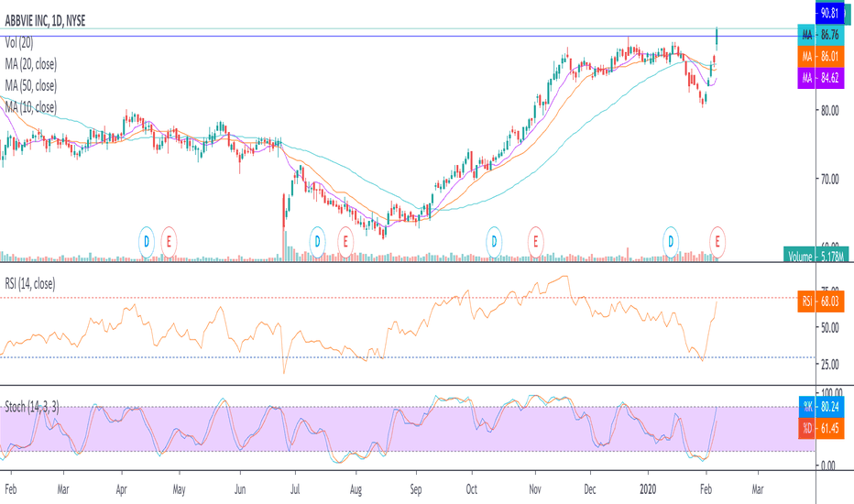The height and width of the screenshot is (504, 854).
Task: Click the 25.00 RSI axis label
Action: [x=830, y=365]
